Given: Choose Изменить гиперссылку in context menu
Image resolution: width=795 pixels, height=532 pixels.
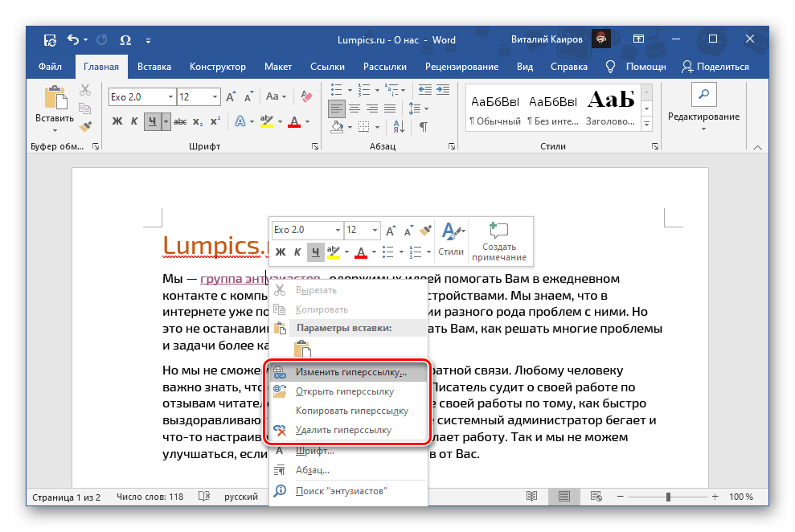Looking at the screenshot, I should coord(347,372).
